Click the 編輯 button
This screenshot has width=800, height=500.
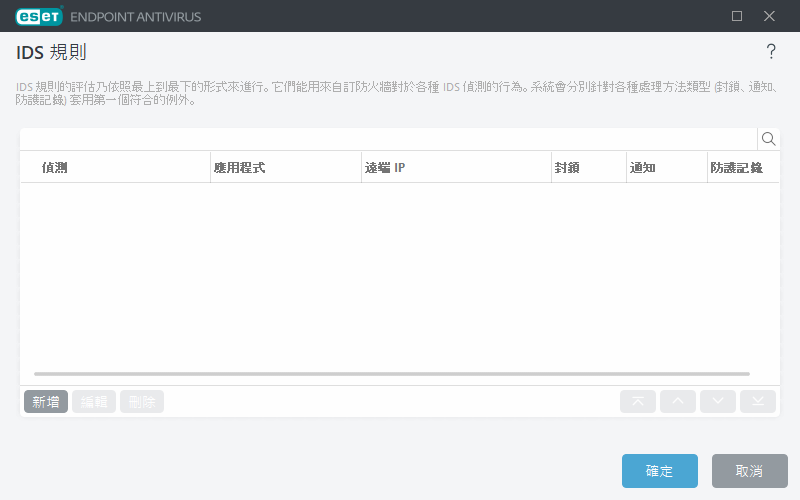pos(94,402)
